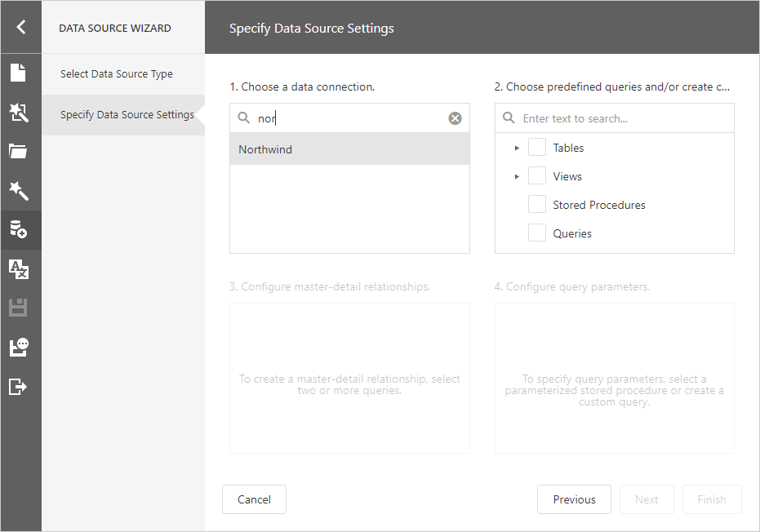Check the Views checkbox

point(536,176)
